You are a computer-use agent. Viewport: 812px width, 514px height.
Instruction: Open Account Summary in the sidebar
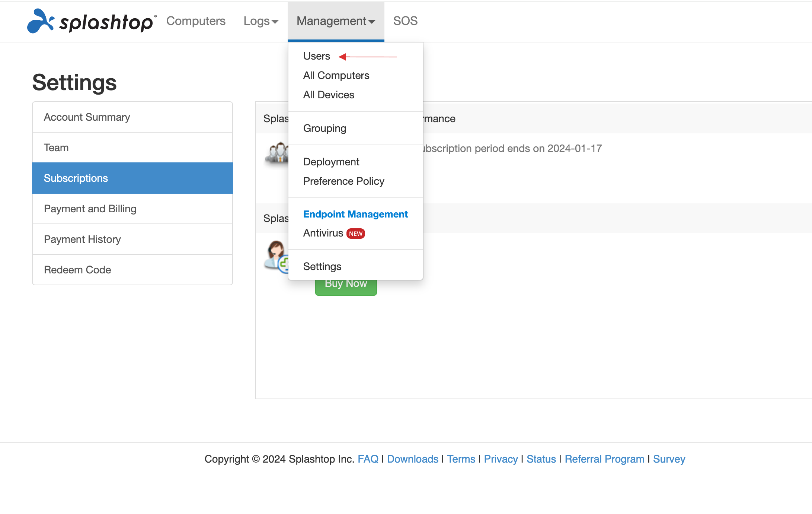coord(132,117)
